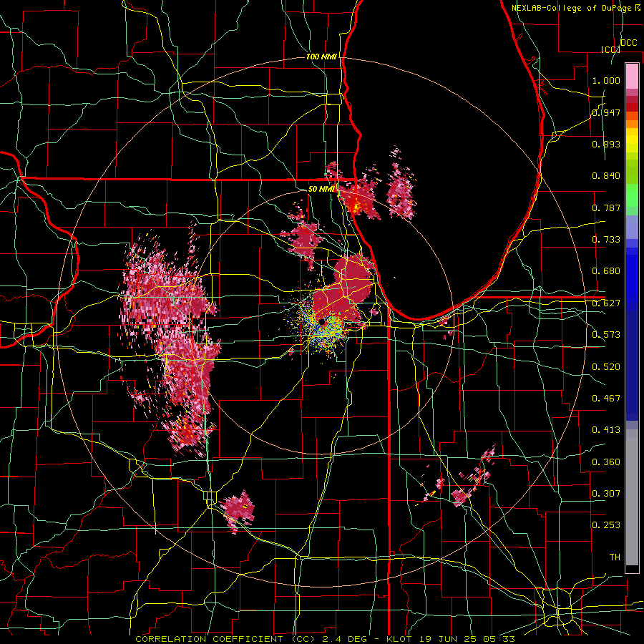The height and width of the screenshot is (644, 644).
Task: Click the light pink segment atop the color bar
Action: coord(632,76)
